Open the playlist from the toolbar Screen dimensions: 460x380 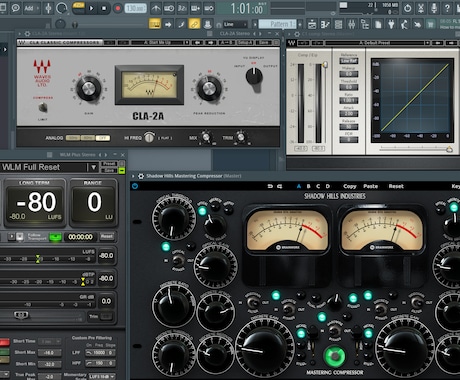pyautogui.click(x=312, y=24)
